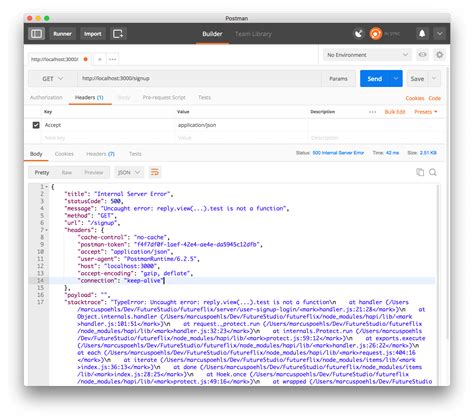Open the manage environments gear icon
The height and width of the screenshot is (420, 474).
440,55
